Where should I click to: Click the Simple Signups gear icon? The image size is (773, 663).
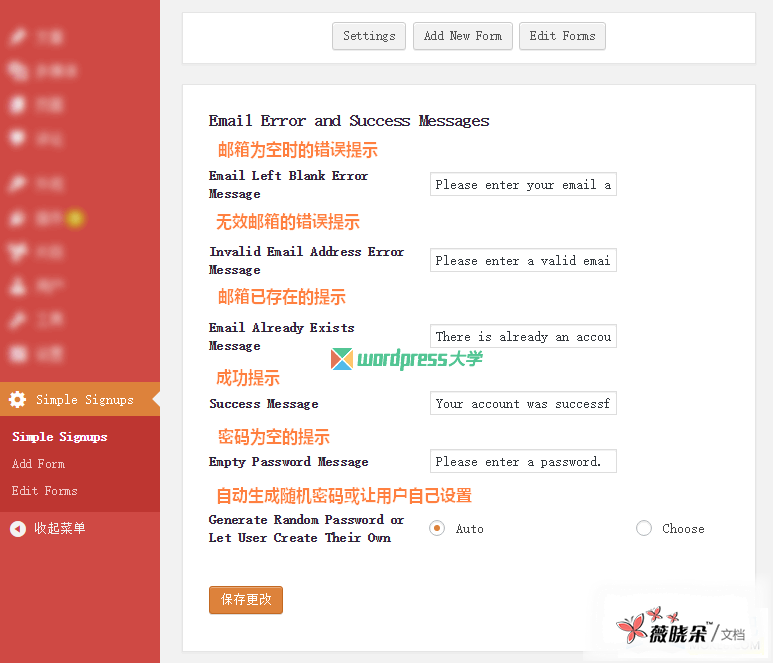18,399
